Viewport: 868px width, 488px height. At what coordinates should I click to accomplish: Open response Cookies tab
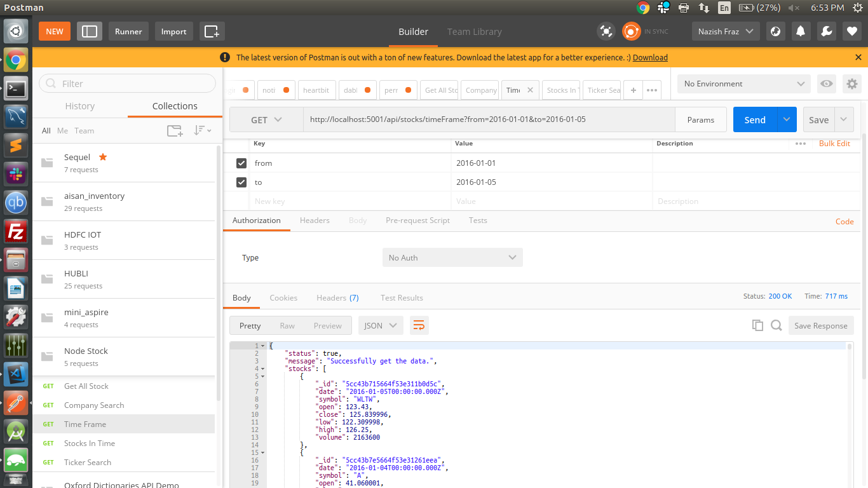[x=283, y=297]
